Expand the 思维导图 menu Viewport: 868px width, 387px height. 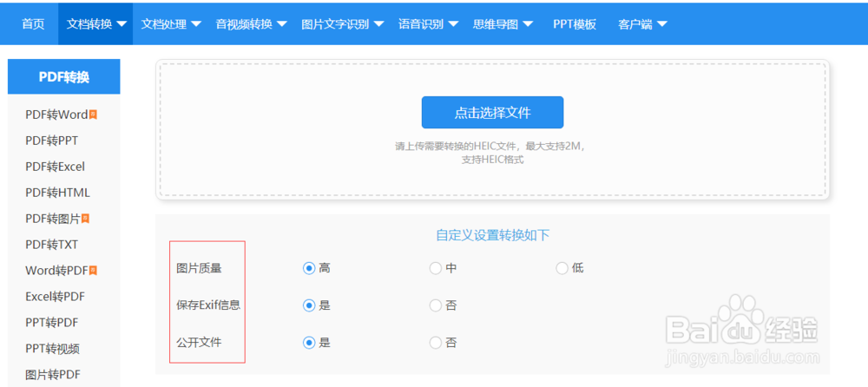503,23
